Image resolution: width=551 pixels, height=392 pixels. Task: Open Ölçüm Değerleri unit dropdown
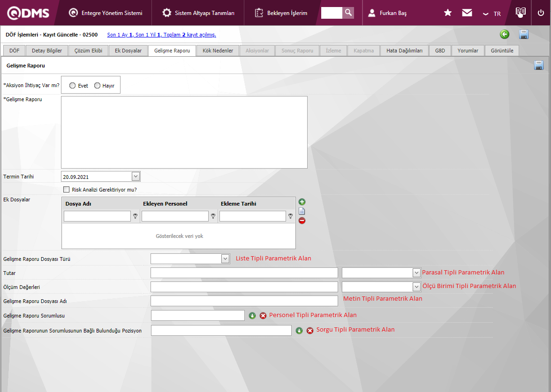(x=416, y=287)
